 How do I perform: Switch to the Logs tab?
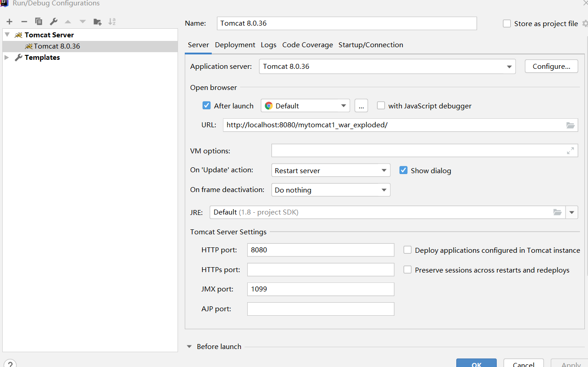pos(268,45)
